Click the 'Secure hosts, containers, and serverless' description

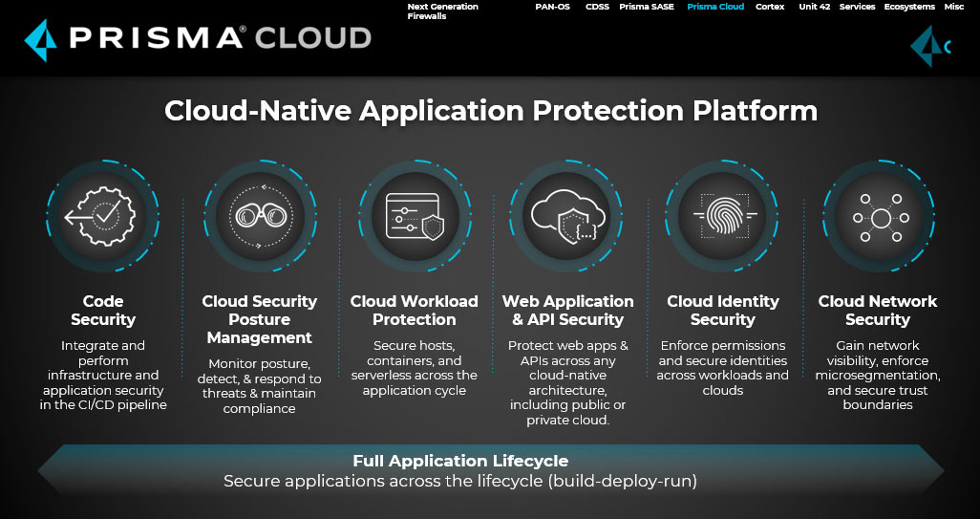pyautogui.click(x=414, y=368)
